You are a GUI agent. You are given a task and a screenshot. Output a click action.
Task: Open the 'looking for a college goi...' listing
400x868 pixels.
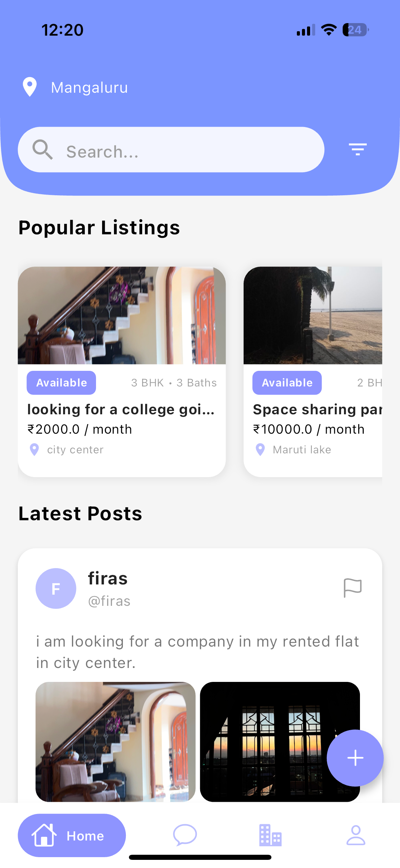tap(121, 410)
